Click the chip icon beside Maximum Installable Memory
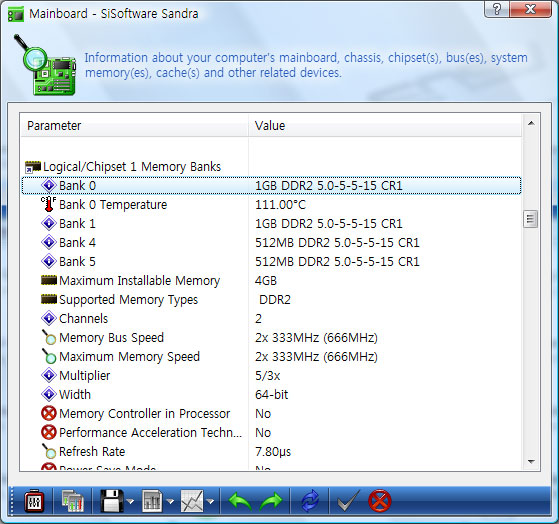This screenshot has height=524, width=559. pos(49,281)
